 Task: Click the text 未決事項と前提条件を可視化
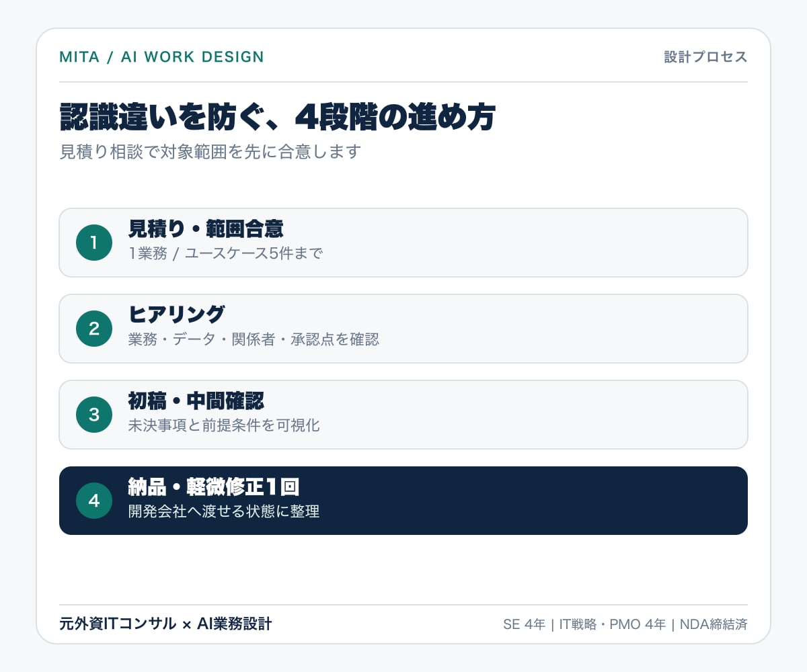pyautogui.click(x=224, y=425)
